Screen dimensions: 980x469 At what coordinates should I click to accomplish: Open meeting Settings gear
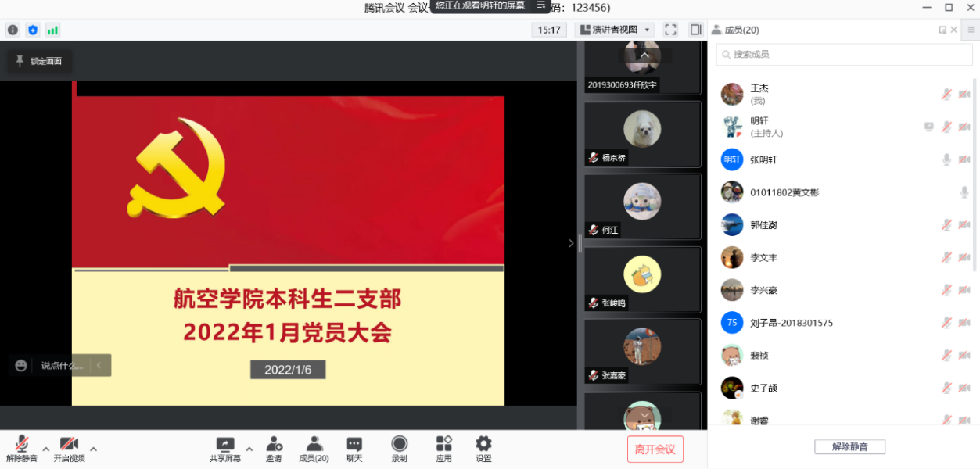tap(483, 449)
